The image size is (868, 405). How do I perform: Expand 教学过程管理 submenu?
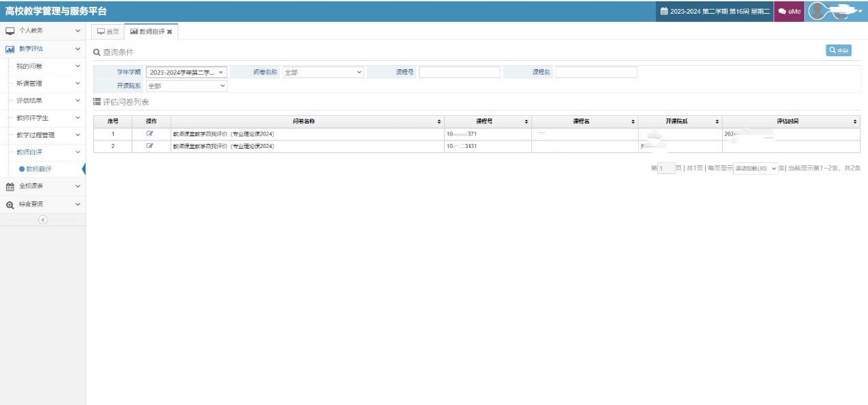pos(78,134)
